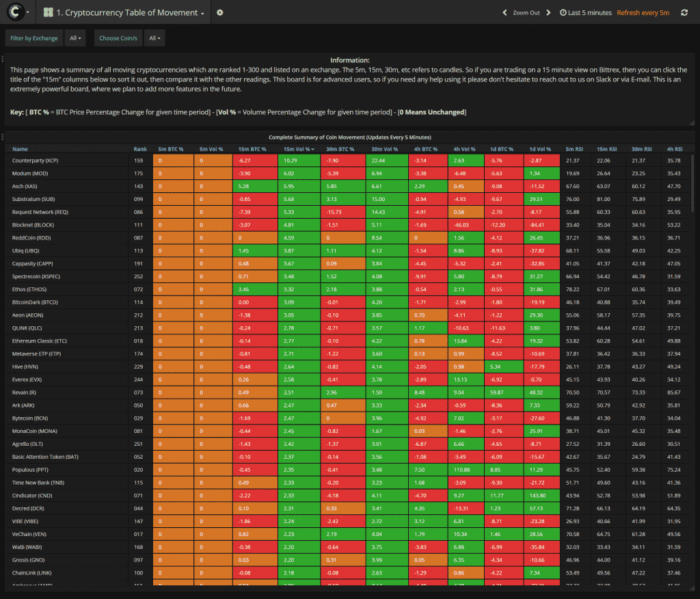Sort by the '5m RSI' column header
This screenshot has height=599, width=700.
click(574, 149)
